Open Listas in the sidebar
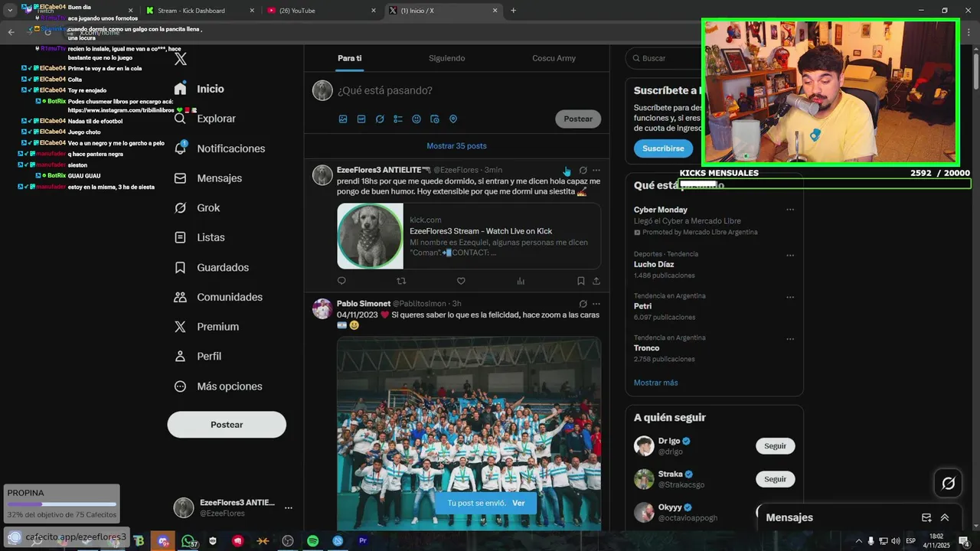 pos(199,238)
